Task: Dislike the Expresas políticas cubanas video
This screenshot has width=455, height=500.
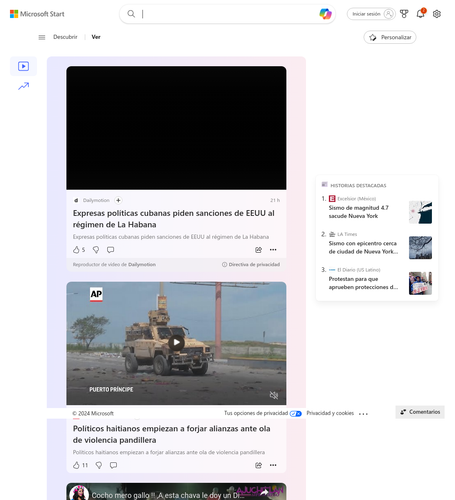Action: point(96,250)
